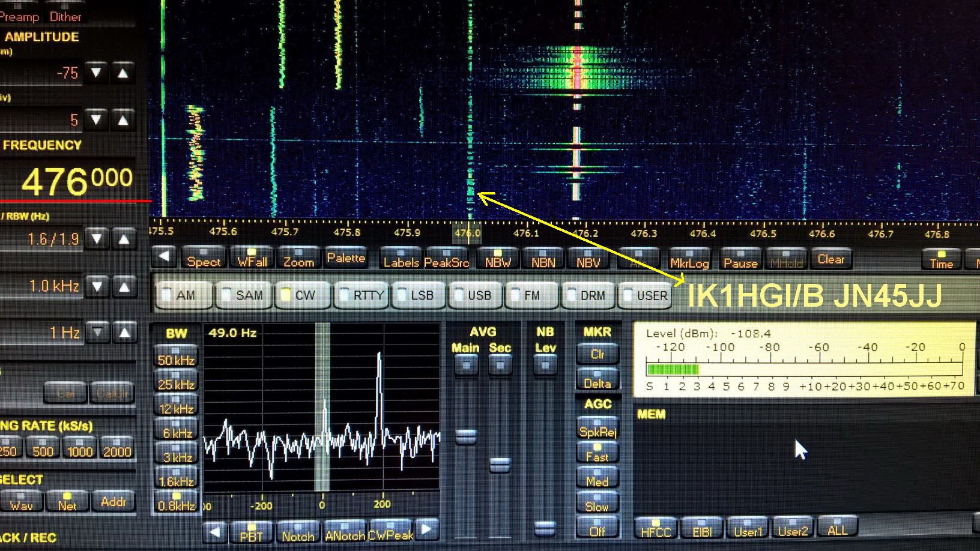Set AGC to Med
This screenshot has width=980, height=551.
(597, 478)
